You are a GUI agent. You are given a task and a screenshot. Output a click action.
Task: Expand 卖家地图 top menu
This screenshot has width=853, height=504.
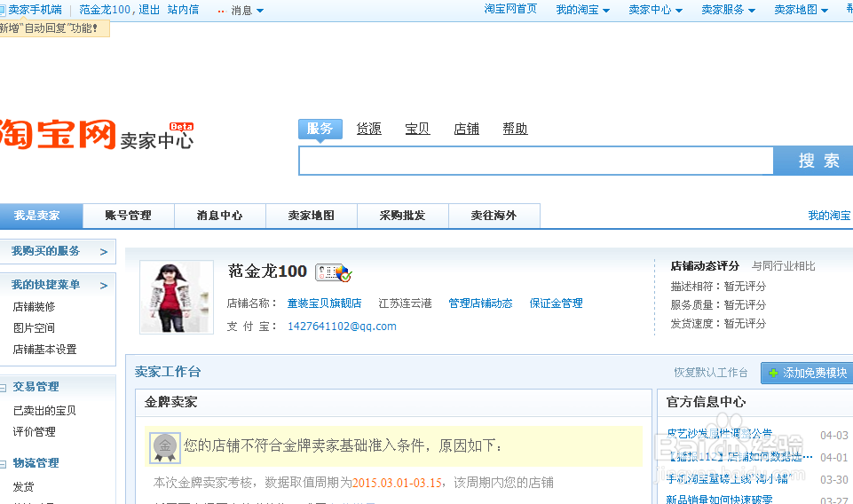click(801, 10)
